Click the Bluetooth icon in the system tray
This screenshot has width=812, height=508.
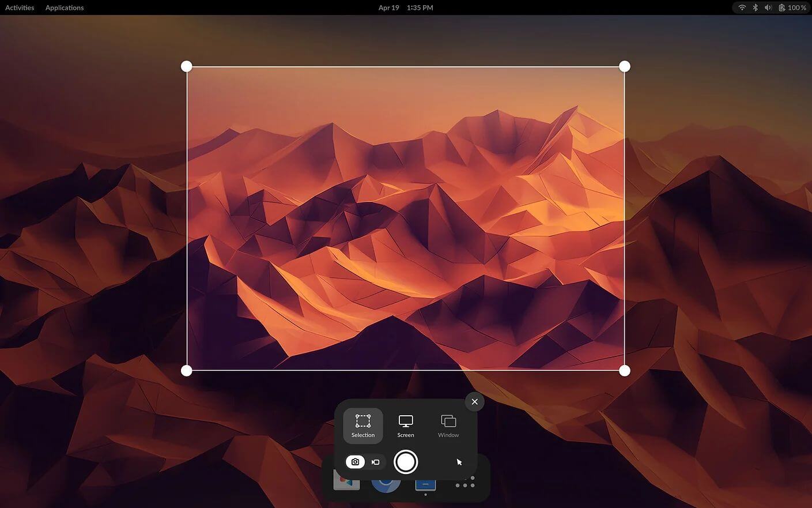755,7
